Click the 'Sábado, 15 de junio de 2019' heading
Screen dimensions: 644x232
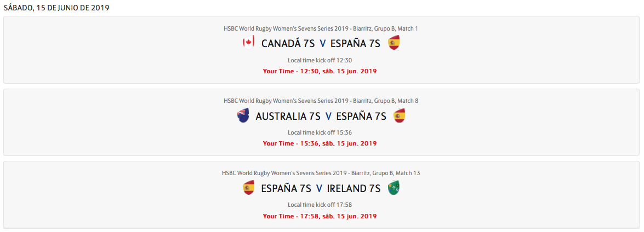click(56, 8)
